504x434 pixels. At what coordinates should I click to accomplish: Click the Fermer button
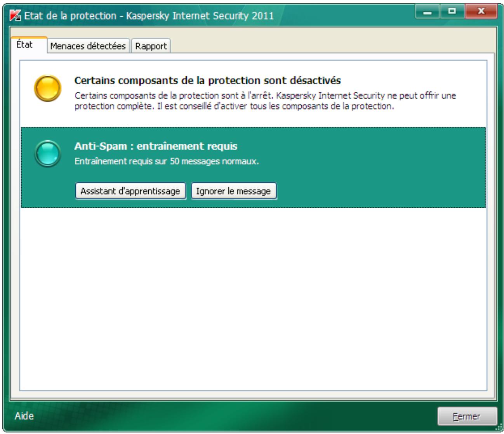click(x=467, y=417)
